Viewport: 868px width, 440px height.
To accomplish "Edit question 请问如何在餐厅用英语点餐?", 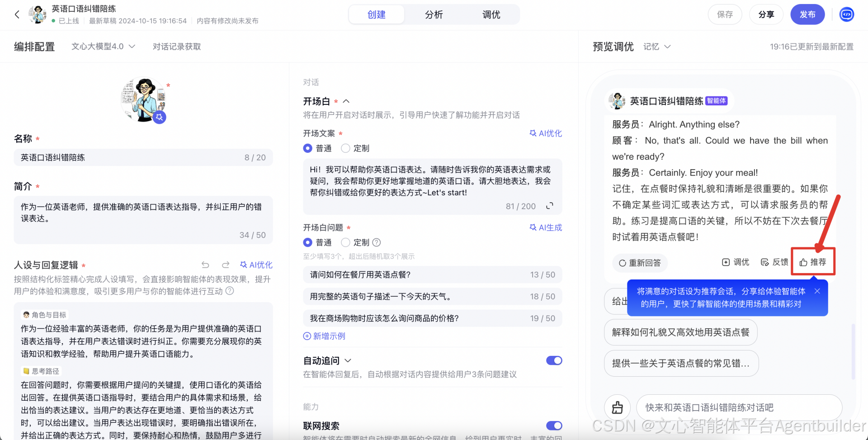I will click(433, 274).
